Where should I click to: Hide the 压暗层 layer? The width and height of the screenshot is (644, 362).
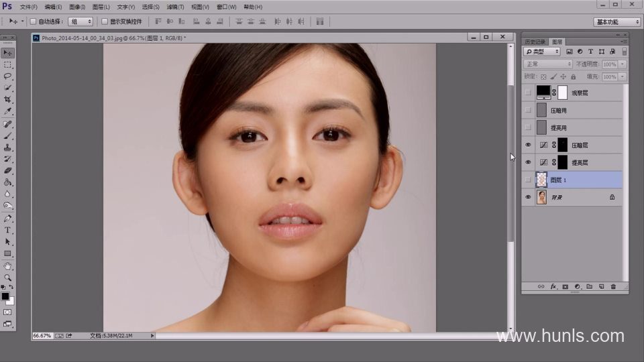pyautogui.click(x=528, y=145)
